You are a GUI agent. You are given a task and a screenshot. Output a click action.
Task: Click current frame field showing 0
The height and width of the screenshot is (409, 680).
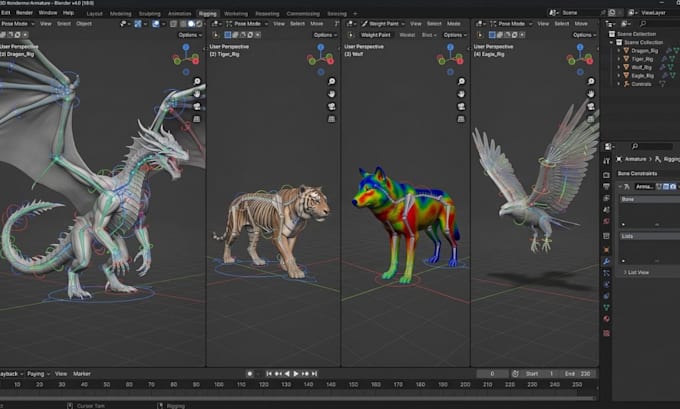[492, 373]
